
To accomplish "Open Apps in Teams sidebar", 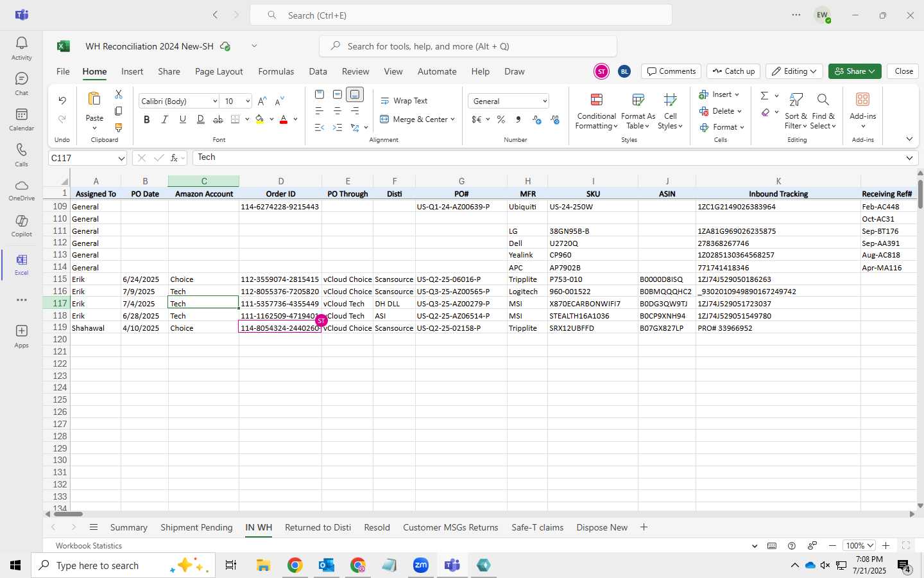I will coord(21,335).
